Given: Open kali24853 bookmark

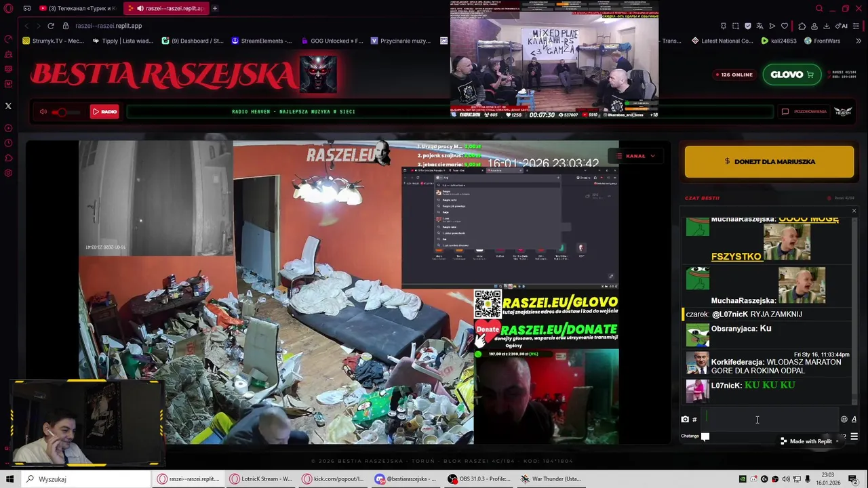Looking at the screenshot, I should (x=778, y=41).
